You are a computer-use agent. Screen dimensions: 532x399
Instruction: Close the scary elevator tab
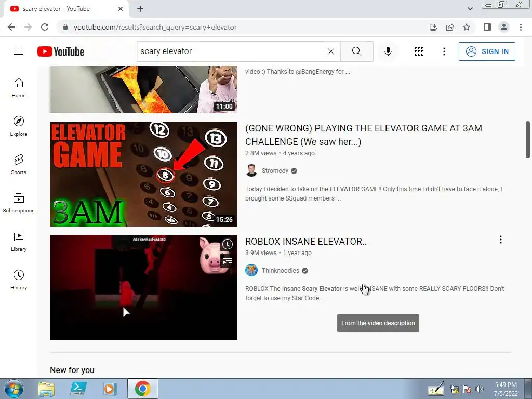[x=121, y=9]
